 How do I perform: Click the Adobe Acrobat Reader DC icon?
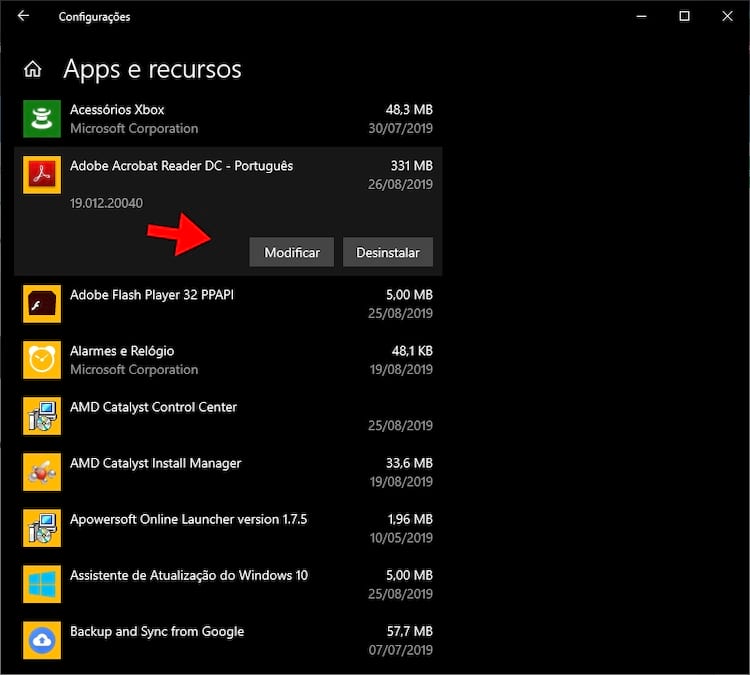(x=42, y=175)
